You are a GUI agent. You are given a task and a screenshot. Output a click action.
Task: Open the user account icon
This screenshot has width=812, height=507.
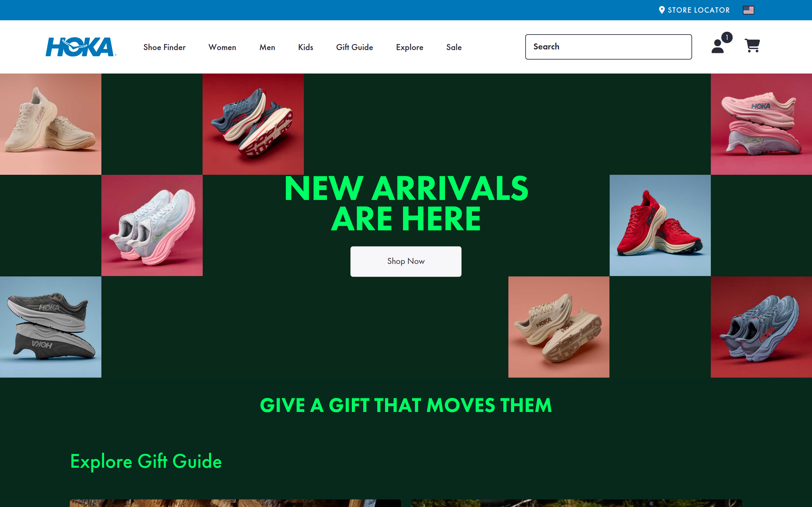tap(717, 46)
